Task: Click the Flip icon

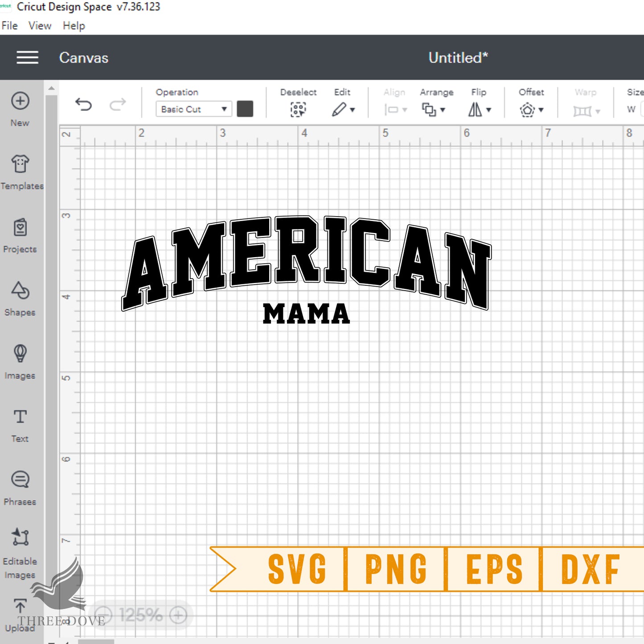Action: point(475,110)
